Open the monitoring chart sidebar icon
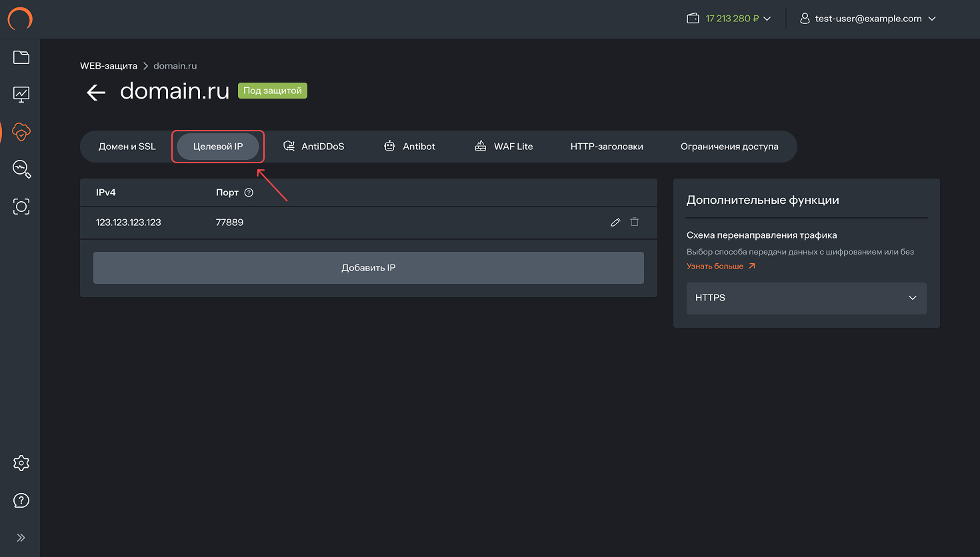The width and height of the screenshot is (980, 557). coord(21,95)
